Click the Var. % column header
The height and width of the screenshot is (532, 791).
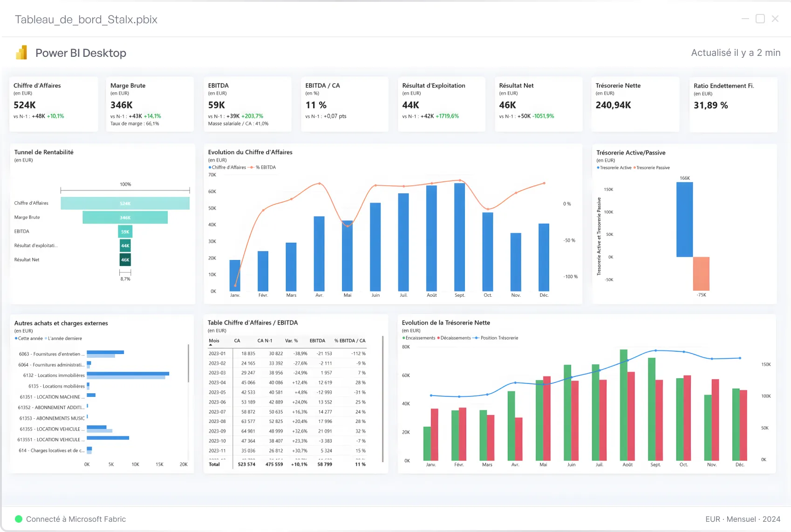pyautogui.click(x=291, y=341)
